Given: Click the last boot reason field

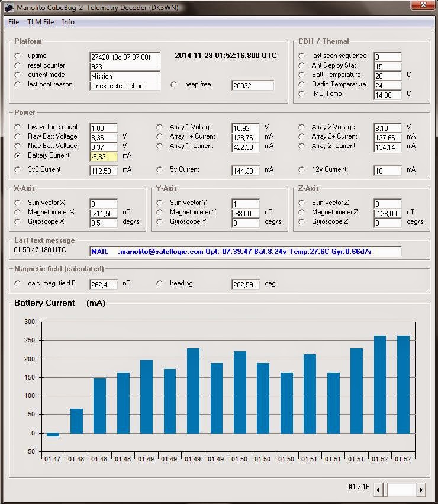Looking at the screenshot, I should pyautogui.click(x=125, y=86).
